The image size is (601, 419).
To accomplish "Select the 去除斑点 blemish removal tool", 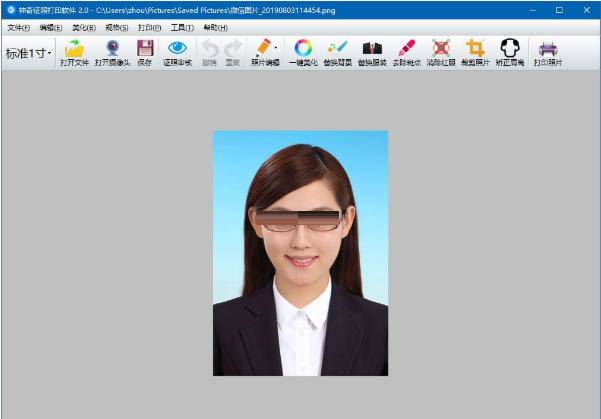I will pyautogui.click(x=406, y=50).
